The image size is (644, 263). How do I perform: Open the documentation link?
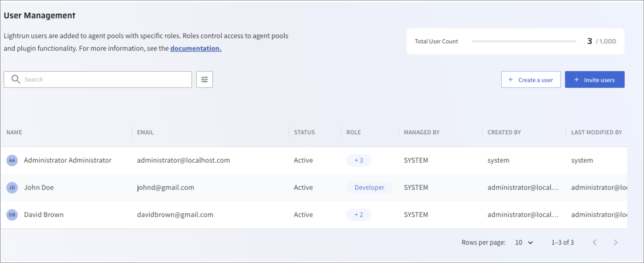pyautogui.click(x=196, y=48)
